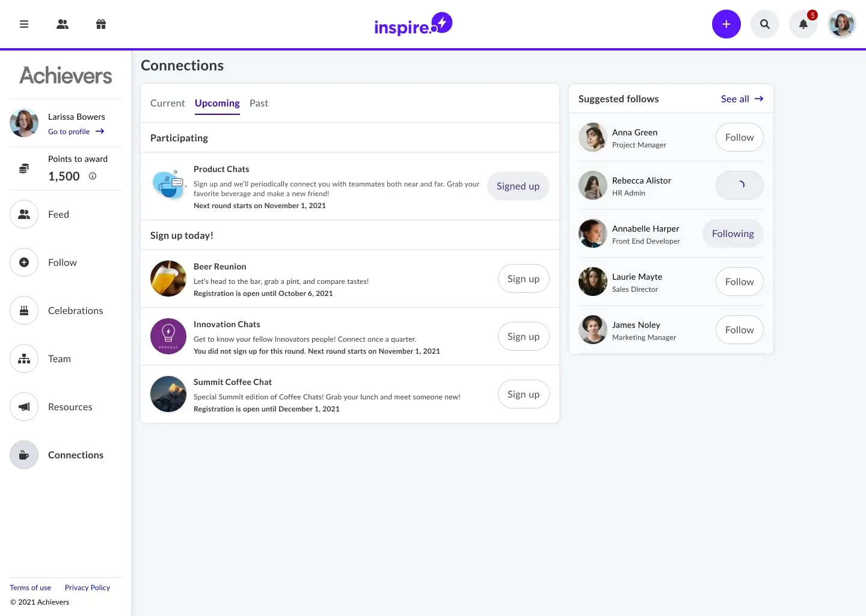This screenshot has height=616, width=866.
Task: Toggle the sidebar with the hamburger menu
Action: (23, 24)
